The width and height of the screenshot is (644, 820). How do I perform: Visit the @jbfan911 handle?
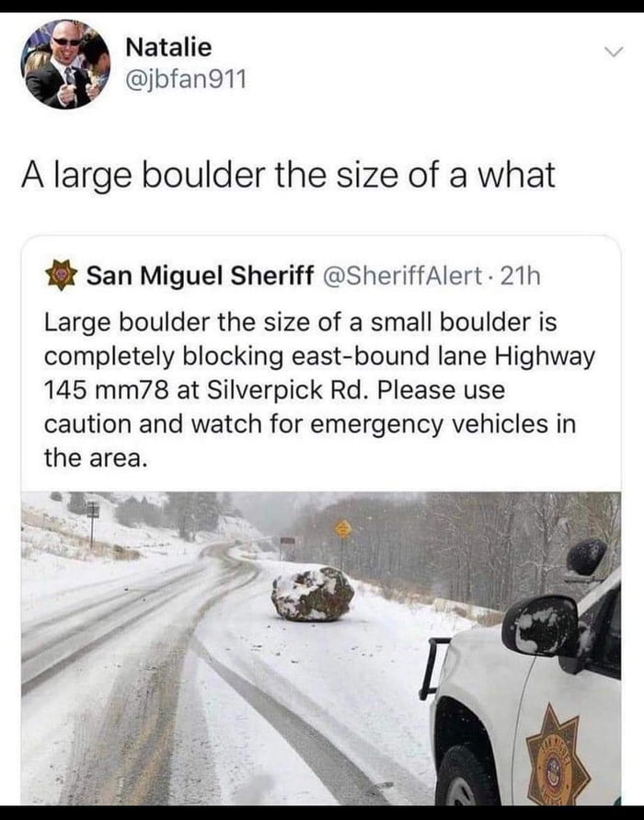(186, 79)
